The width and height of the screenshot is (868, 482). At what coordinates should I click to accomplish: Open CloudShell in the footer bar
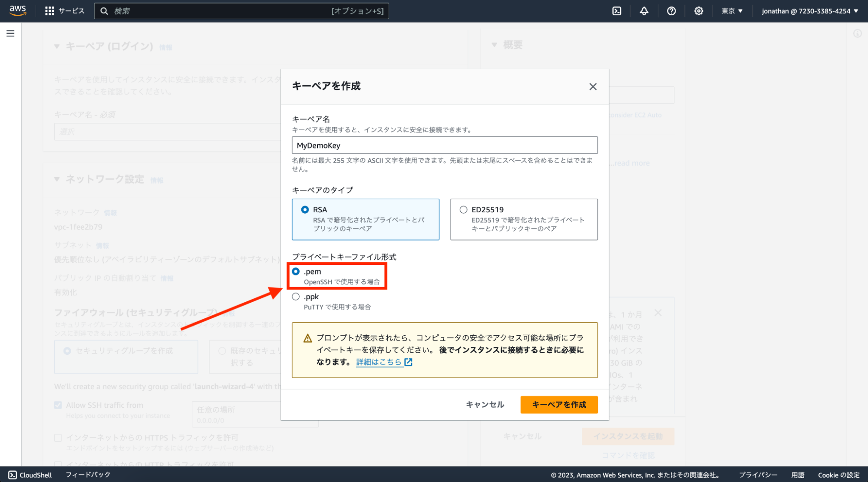tap(30, 475)
